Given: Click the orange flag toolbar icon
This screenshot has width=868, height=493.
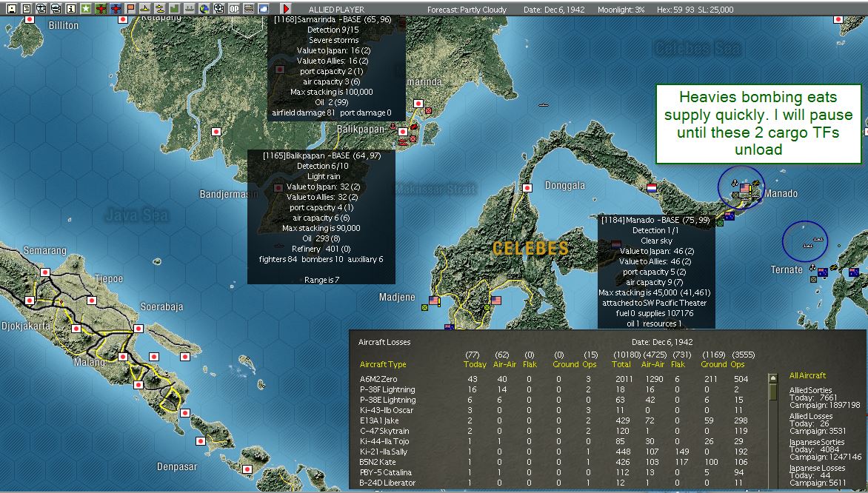Looking at the screenshot, I should point(130,9).
